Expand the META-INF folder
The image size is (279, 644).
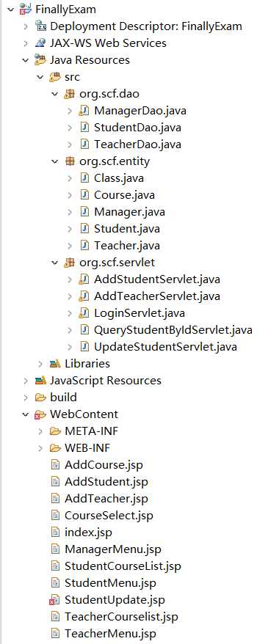tap(40, 431)
